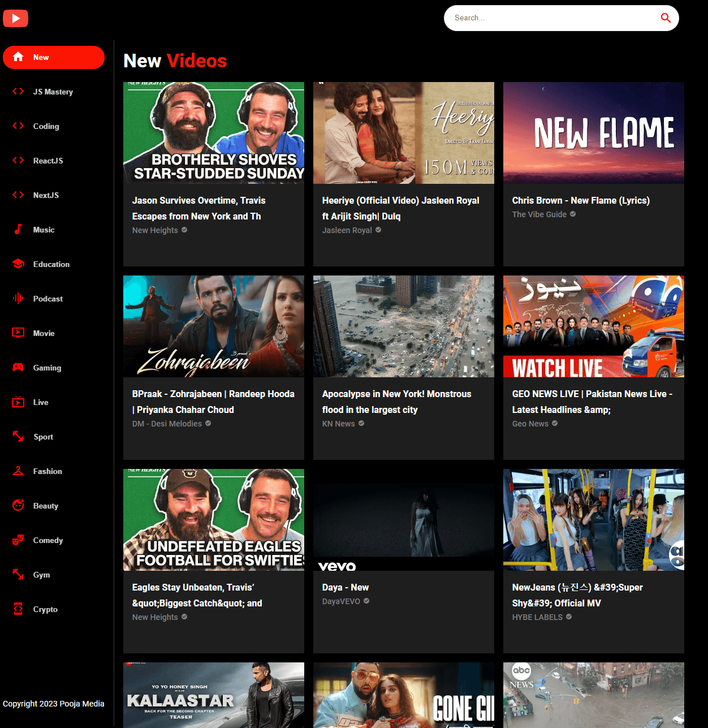Play the Undefeated Eagles thumbnail
This screenshot has height=728, width=708.
(x=214, y=520)
